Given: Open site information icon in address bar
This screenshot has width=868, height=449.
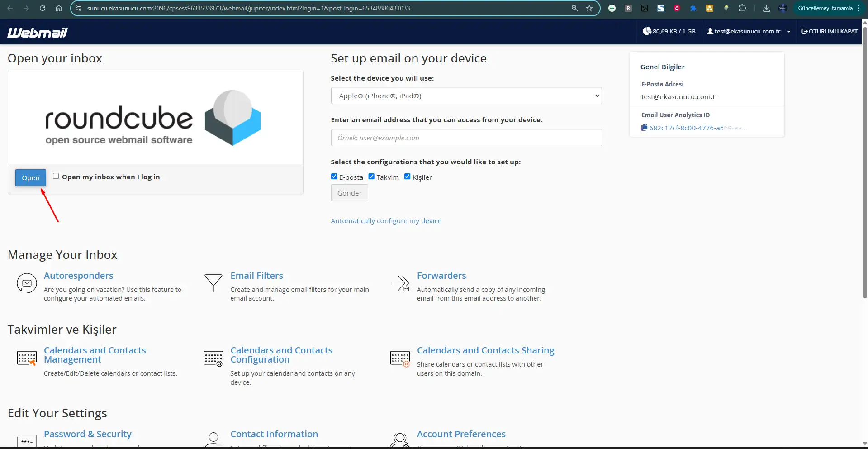Looking at the screenshot, I should click(x=78, y=8).
